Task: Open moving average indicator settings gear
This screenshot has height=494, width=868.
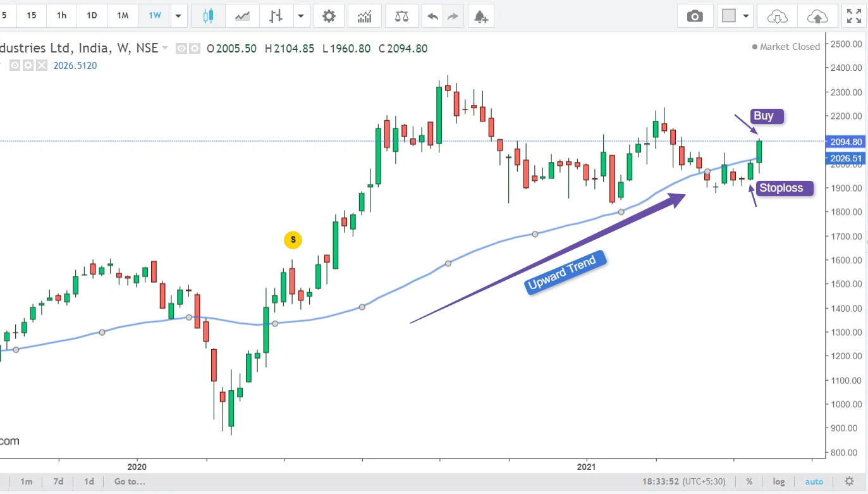Action: (x=28, y=65)
